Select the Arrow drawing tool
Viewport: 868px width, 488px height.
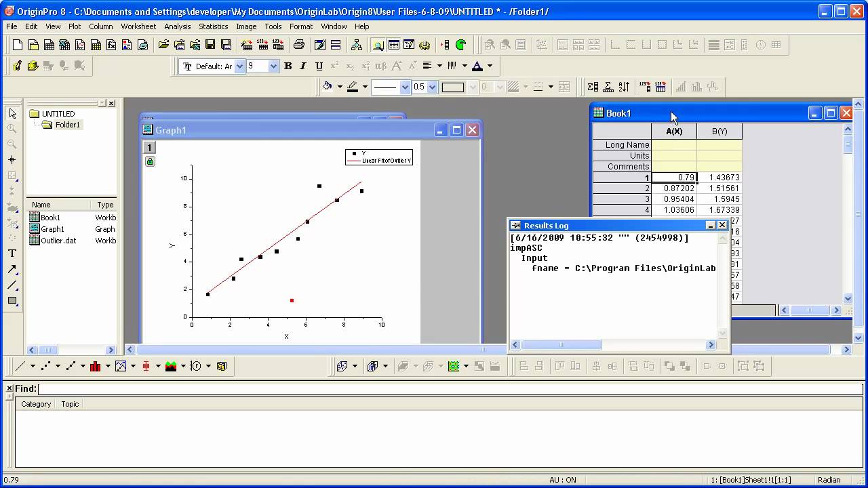(x=12, y=270)
